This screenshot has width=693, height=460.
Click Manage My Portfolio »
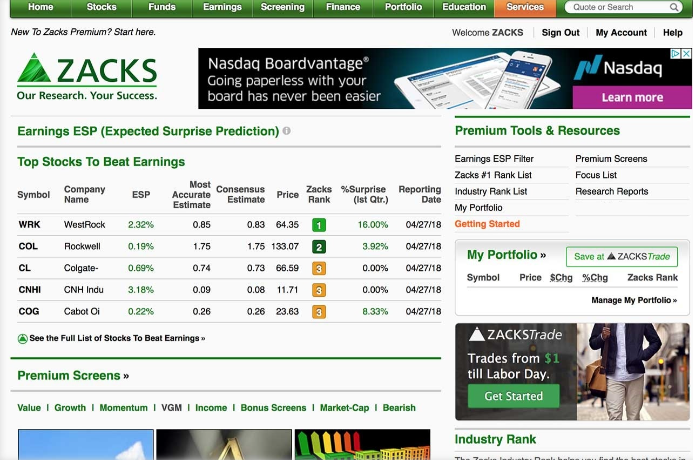(634, 300)
